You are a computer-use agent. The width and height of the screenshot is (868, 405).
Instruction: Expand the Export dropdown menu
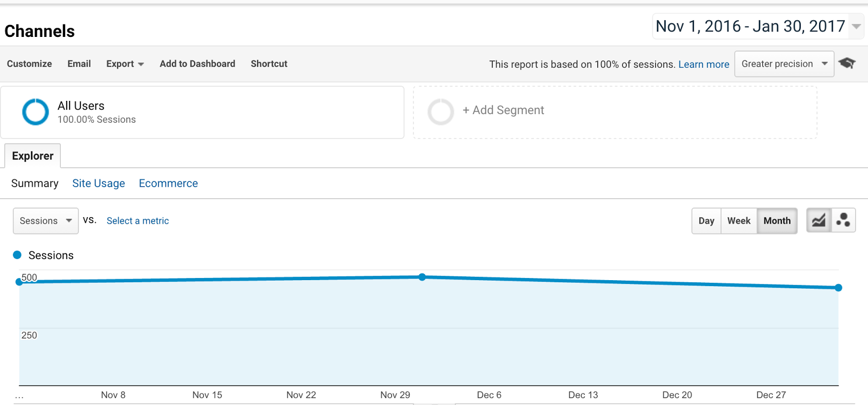(x=125, y=64)
